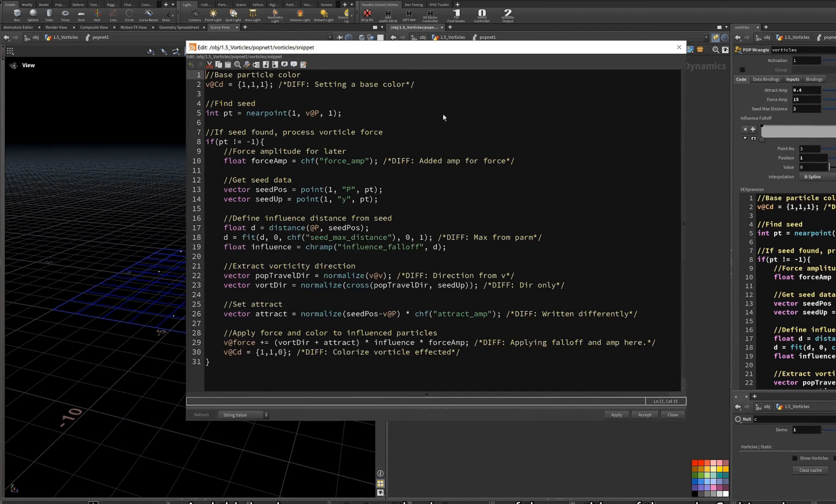The height and width of the screenshot is (504, 836).
Task: Switch to the Geometry Spreadsheet tab
Action: coord(179,27)
